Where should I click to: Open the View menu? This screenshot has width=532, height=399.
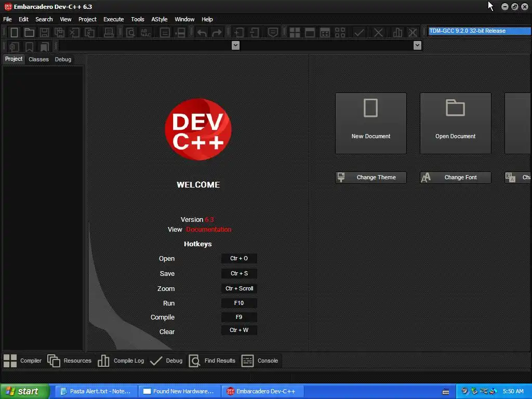tap(65, 19)
